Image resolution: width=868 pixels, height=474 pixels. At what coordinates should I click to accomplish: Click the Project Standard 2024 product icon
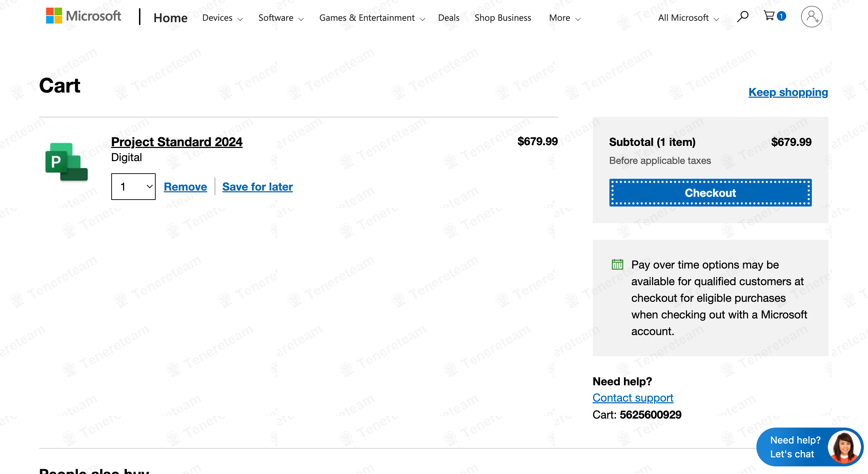coord(66,162)
